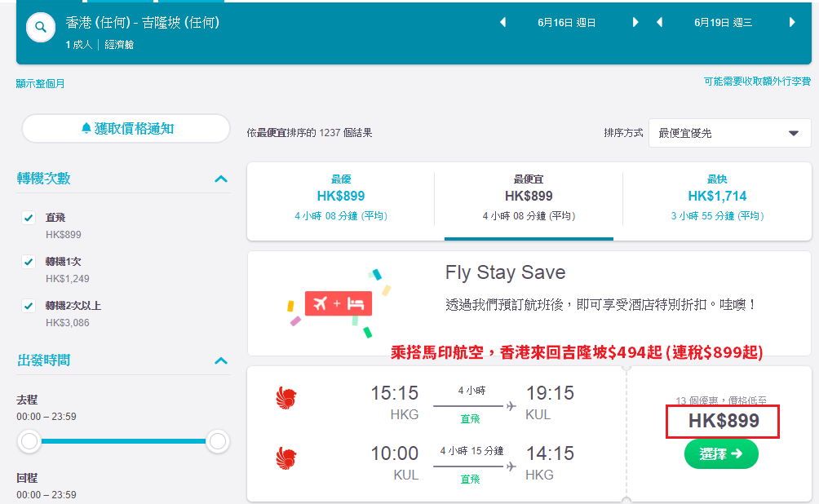The height and width of the screenshot is (504, 819).
Task: Click the bell icon for price alerts
Action: [x=86, y=129]
